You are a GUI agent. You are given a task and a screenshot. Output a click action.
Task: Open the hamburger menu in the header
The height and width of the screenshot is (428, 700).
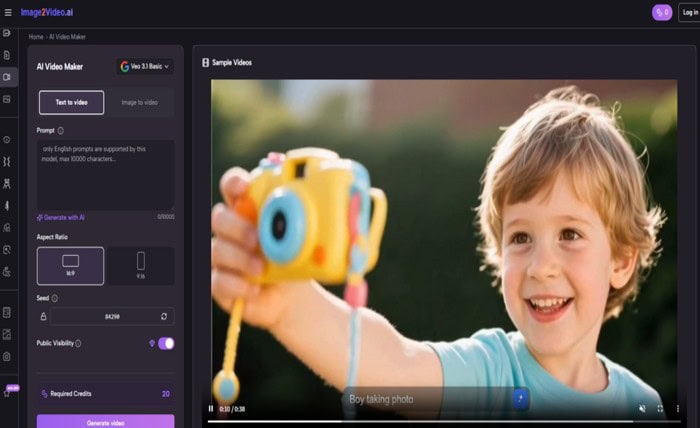tap(9, 12)
